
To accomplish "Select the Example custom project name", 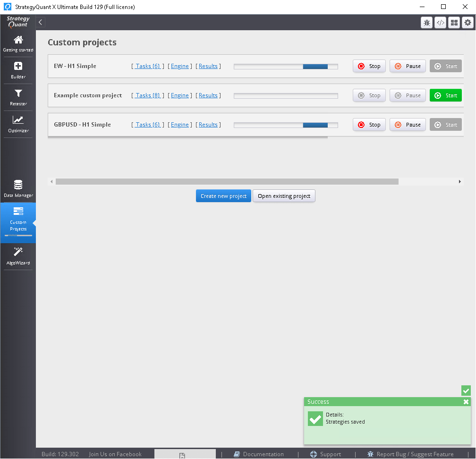I will [x=88, y=95].
